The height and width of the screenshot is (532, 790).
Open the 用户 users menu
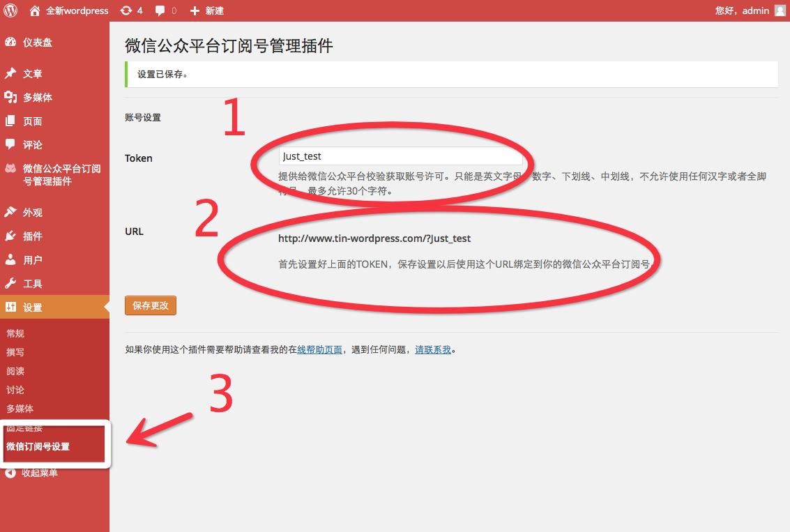(x=33, y=260)
